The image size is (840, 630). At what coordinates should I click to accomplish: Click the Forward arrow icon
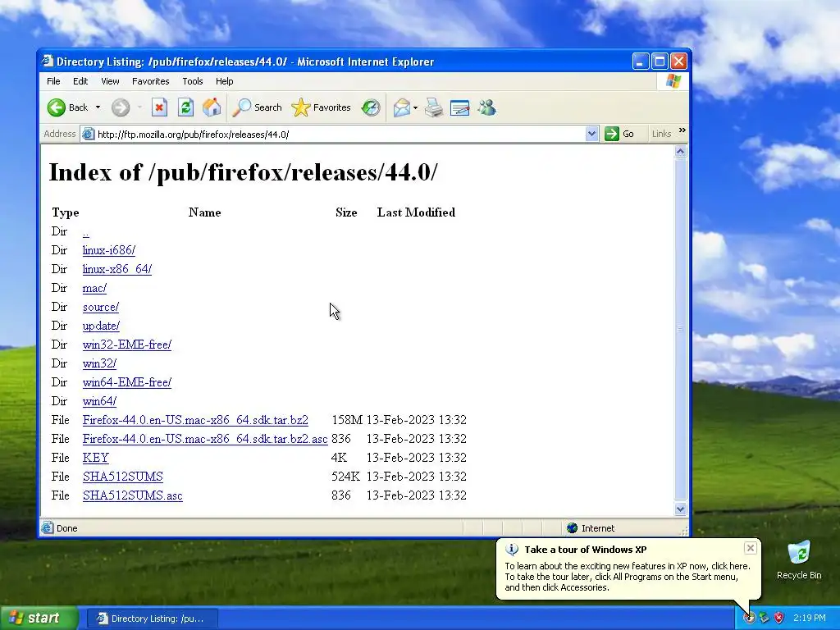121,107
